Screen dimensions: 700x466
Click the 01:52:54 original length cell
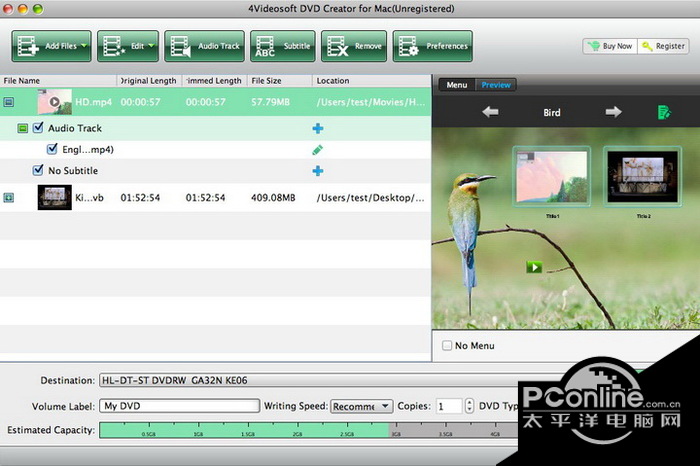tap(140, 197)
